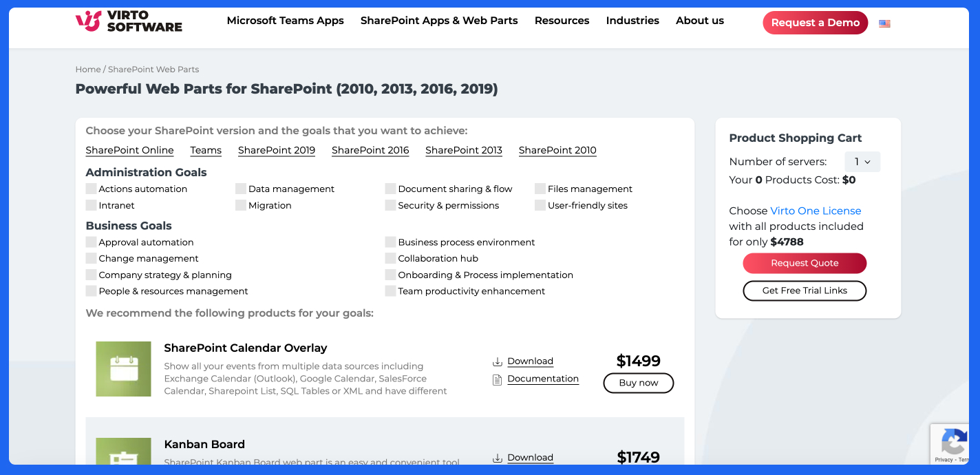Screen dimensions: 980x475
Task: Click the $1749 Kanban Board price
Action: [639, 457]
